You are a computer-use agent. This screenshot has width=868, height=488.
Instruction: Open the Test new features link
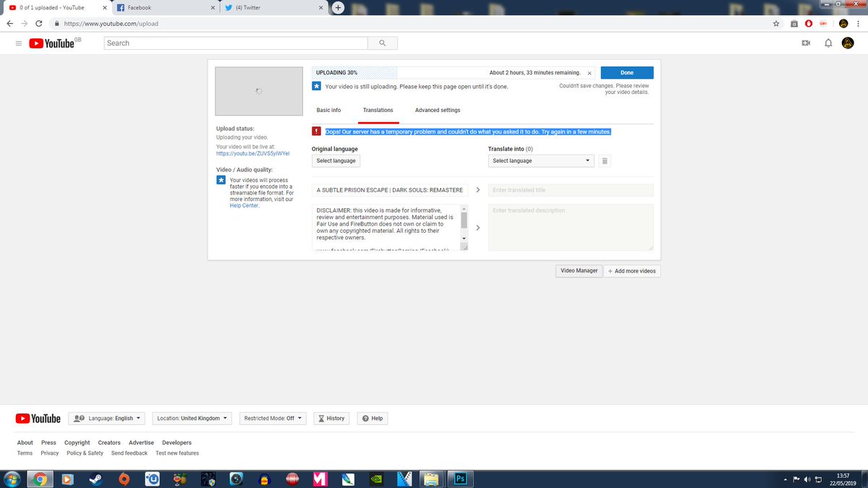177,453
